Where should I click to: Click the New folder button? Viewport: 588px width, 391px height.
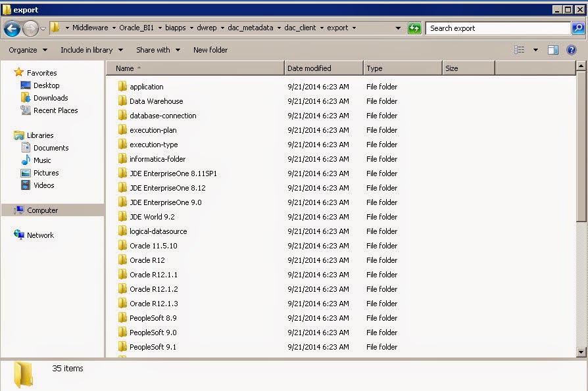pyautogui.click(x=210, y=50)
